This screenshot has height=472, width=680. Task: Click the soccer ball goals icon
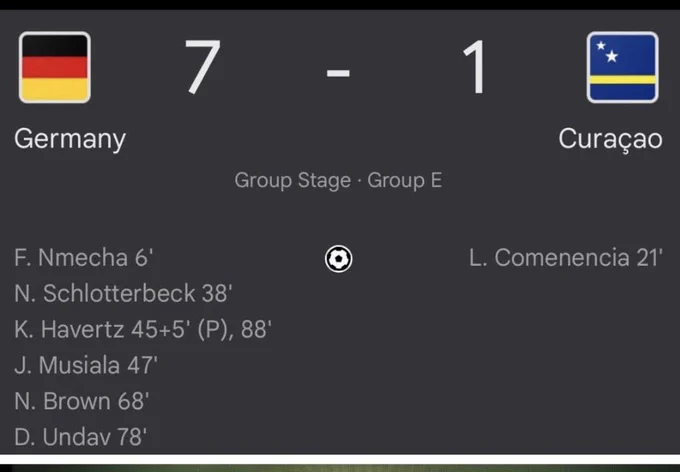click(338, 259)
